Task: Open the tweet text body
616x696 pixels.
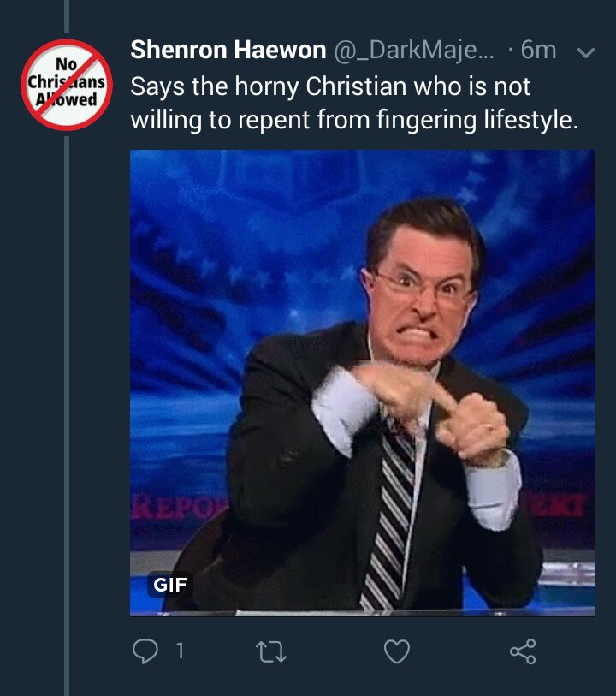Action: point(354,103)
